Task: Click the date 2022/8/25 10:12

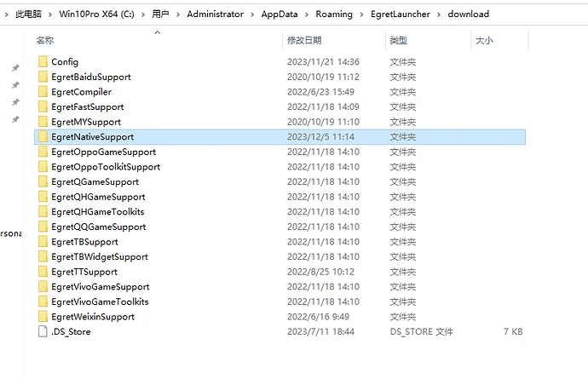Action: point(320,272)
